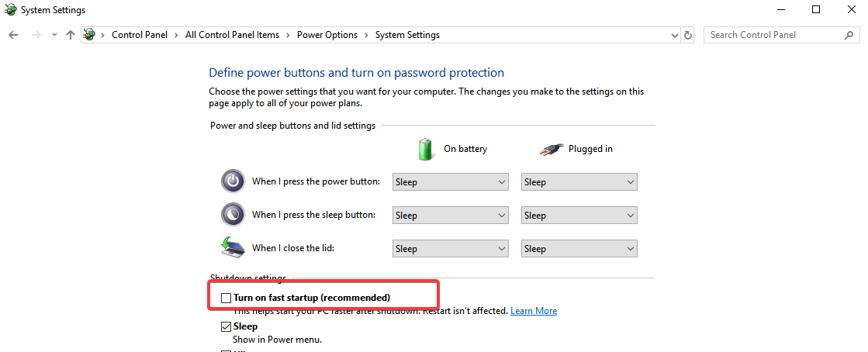Click the laptop lid close icon
Viewport: 868px width, 352px height.
click(233, 247)
